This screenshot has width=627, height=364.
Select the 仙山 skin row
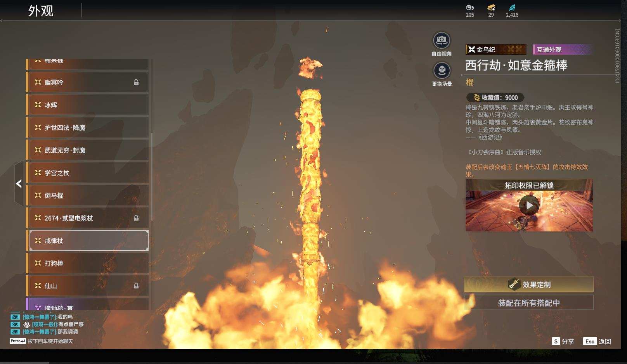87,286
